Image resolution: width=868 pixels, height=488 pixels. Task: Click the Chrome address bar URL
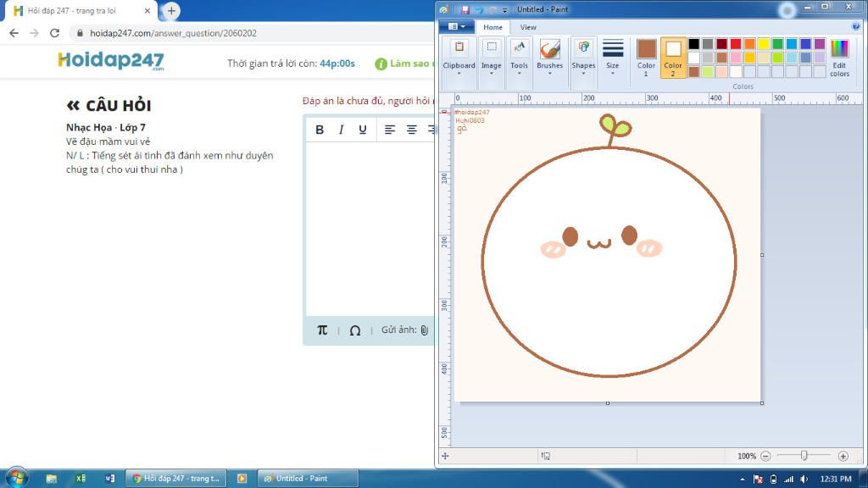pos(173,33)
